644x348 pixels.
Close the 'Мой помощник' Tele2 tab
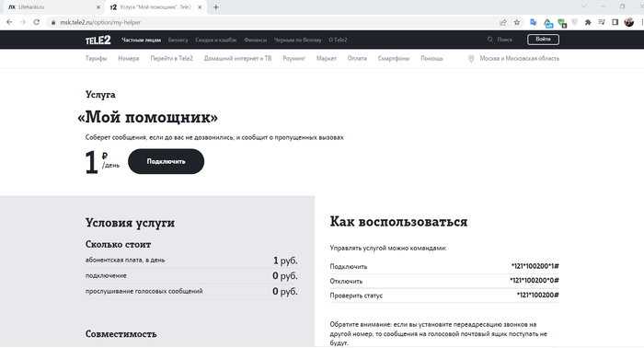200,7
